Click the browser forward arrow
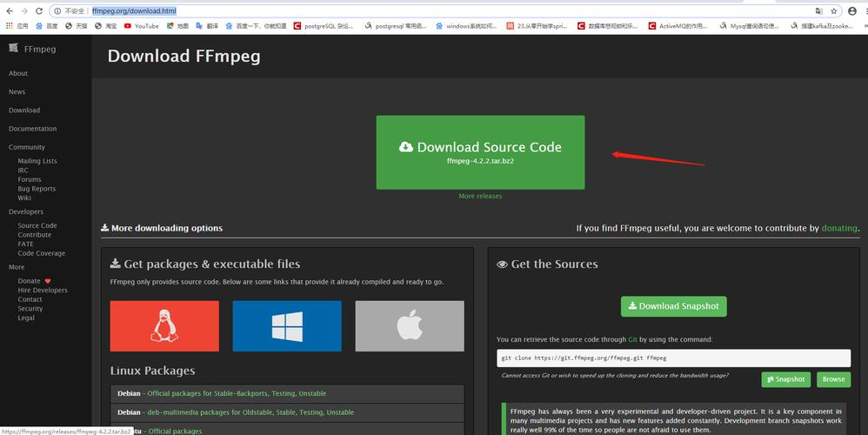 pyautogui.click(x=24, y=11)
